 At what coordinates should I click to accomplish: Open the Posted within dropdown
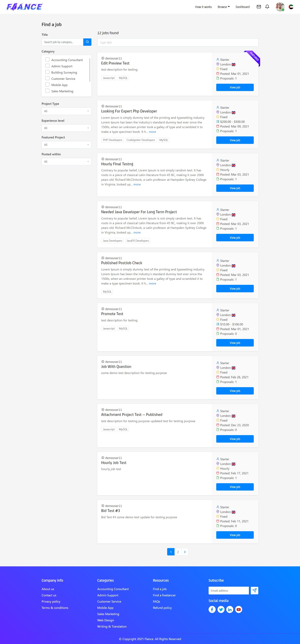66,162
